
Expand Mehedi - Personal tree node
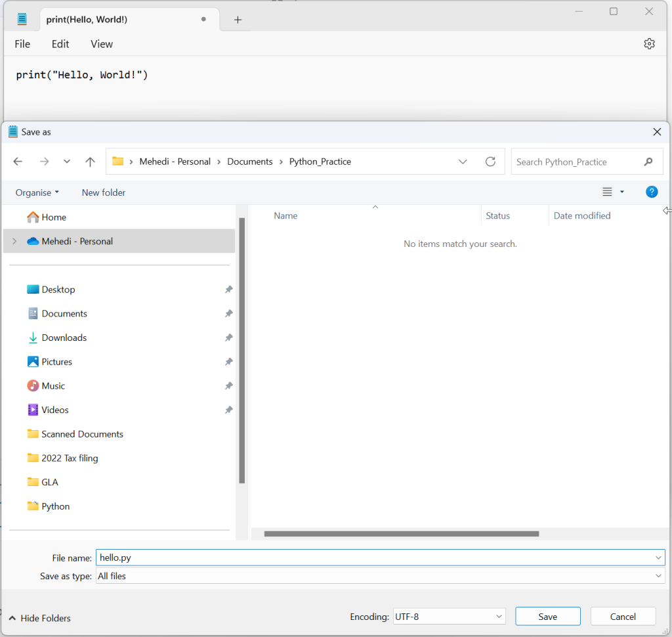14,241
